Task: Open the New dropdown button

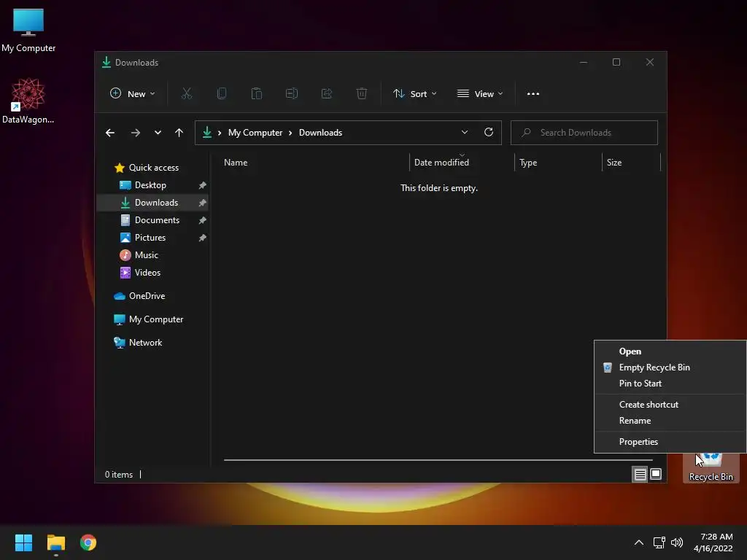Action: pos(133,94)
